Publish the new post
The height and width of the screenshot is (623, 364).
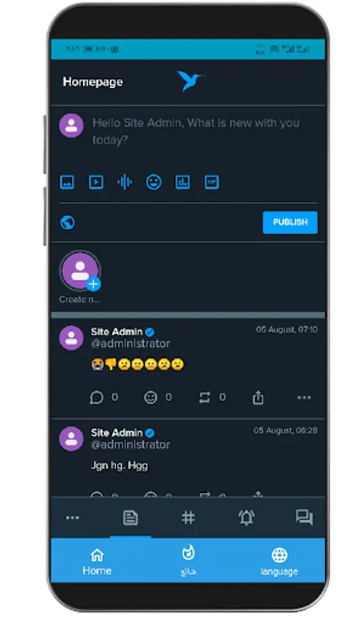[290, 222]
